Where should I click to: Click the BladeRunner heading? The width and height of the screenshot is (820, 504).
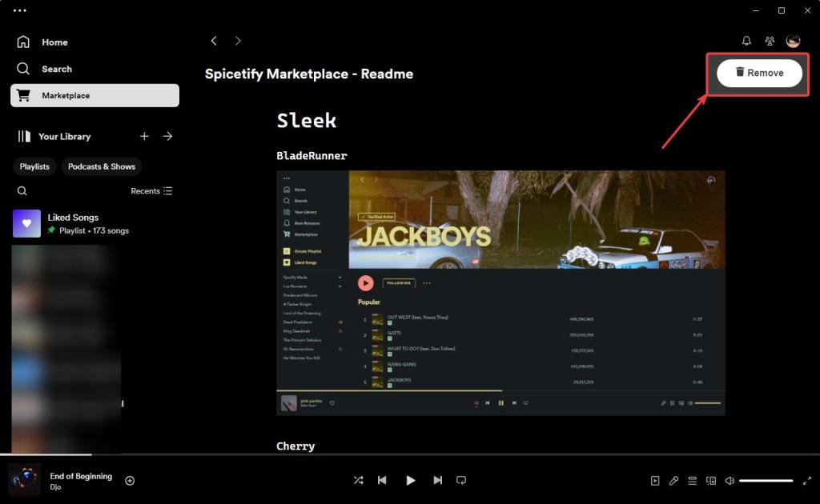[312, 156]
